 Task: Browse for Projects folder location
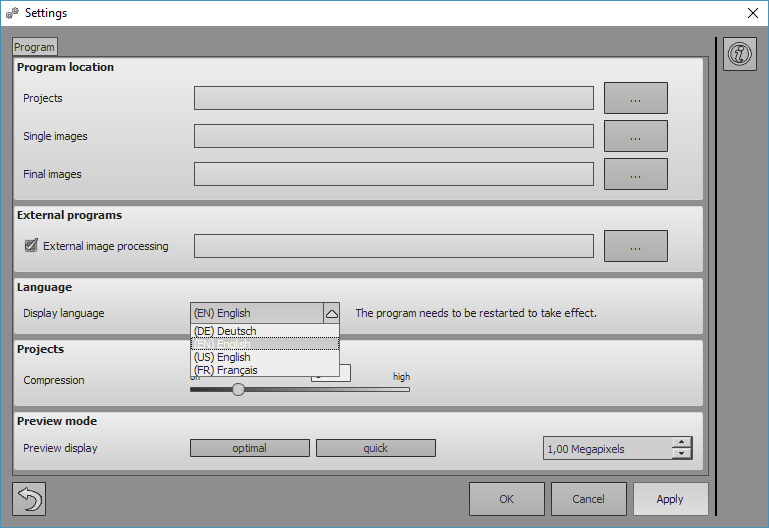(x=636, y=98)
